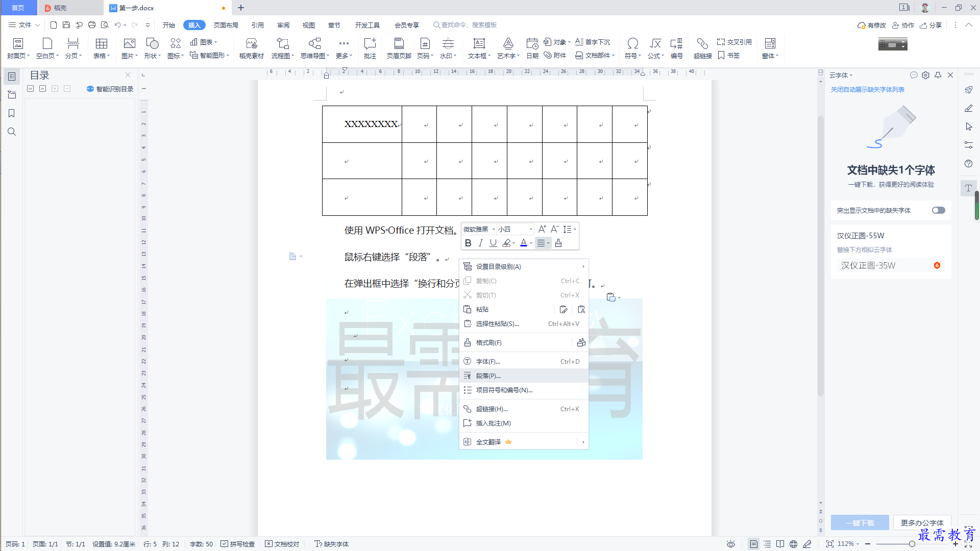Click the 更多办公字体 button

[x=922, y=522]
